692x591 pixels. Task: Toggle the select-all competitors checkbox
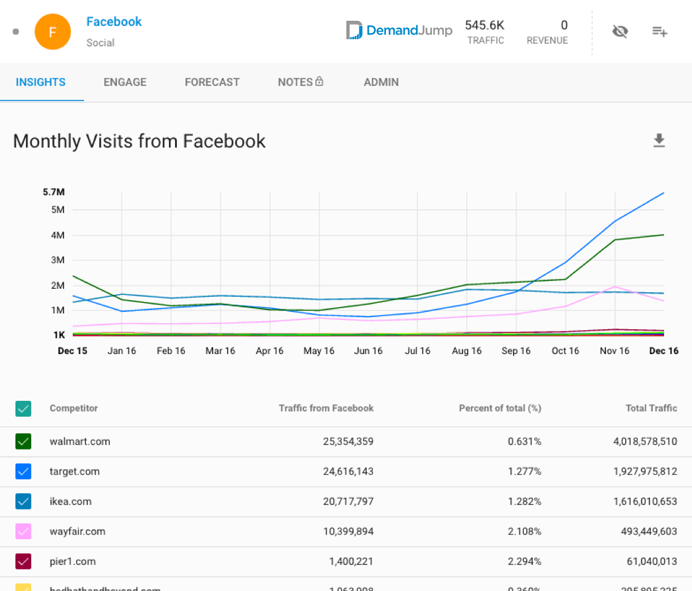click(23, 409)
